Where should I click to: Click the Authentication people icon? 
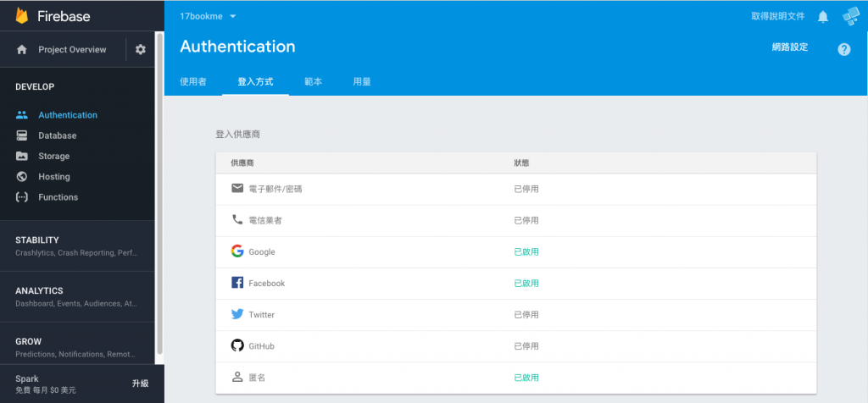[x=21, y=115]
